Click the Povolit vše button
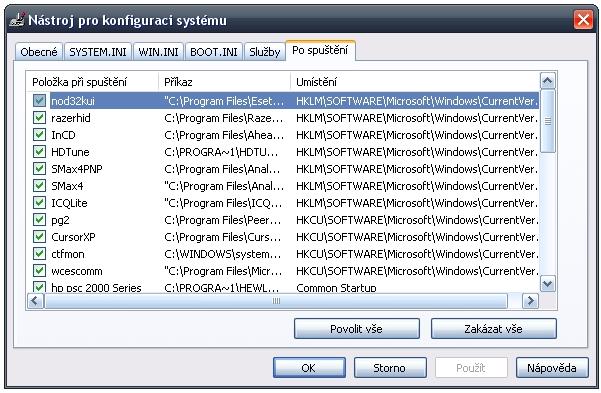 pyautogui.click(x=356, y=329)
